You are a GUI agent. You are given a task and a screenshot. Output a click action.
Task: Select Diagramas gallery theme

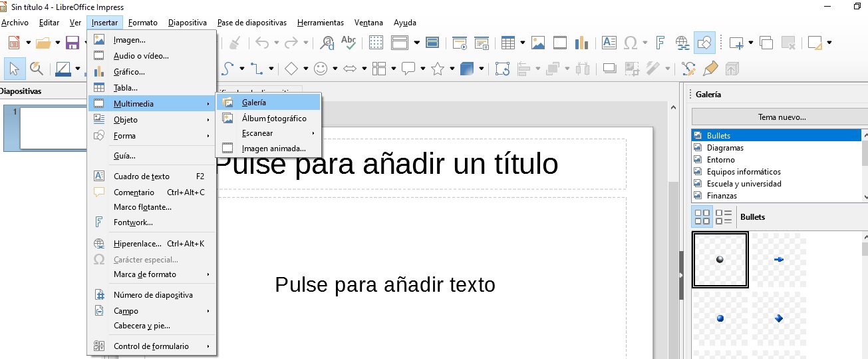[x=725, y=148]
